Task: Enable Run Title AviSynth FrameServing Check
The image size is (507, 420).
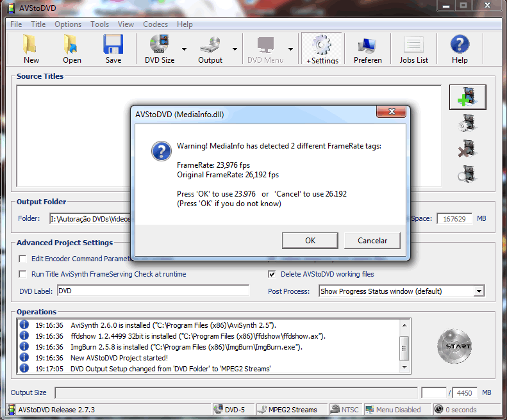Action: 22,274
